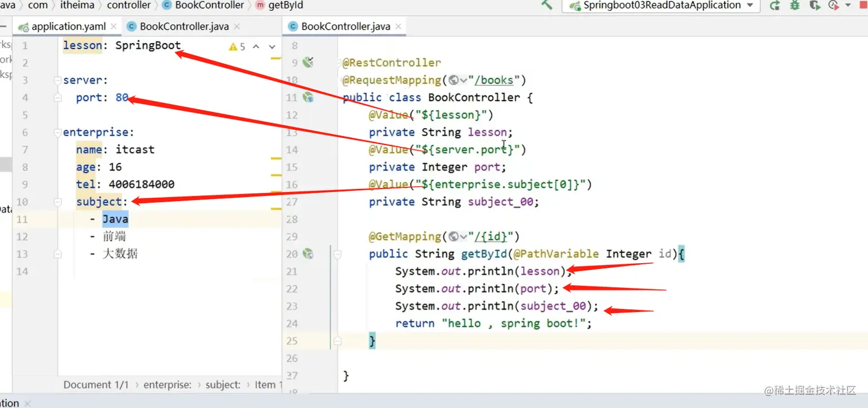
Task: Click gutter icon beside getById method
Action: tap(308, 253)
